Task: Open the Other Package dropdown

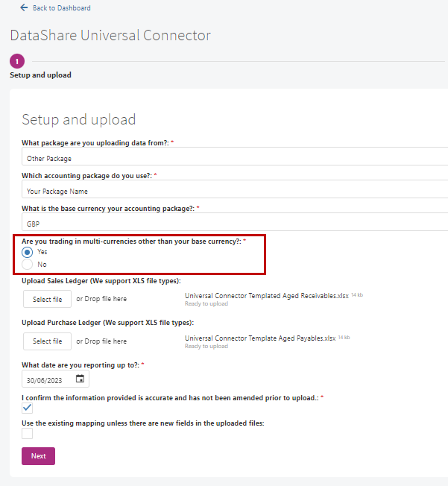Action: [x=235, y=157]
